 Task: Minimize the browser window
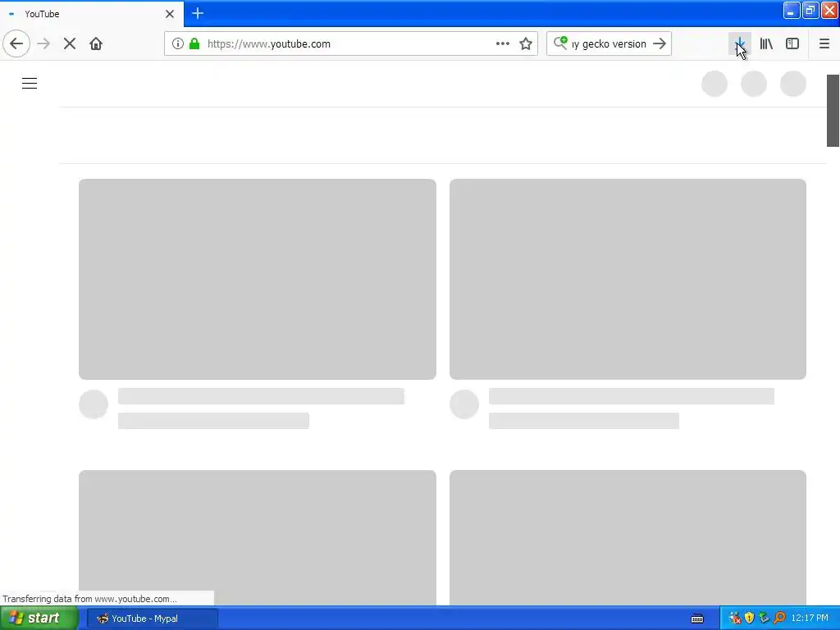tap(792, 10)
